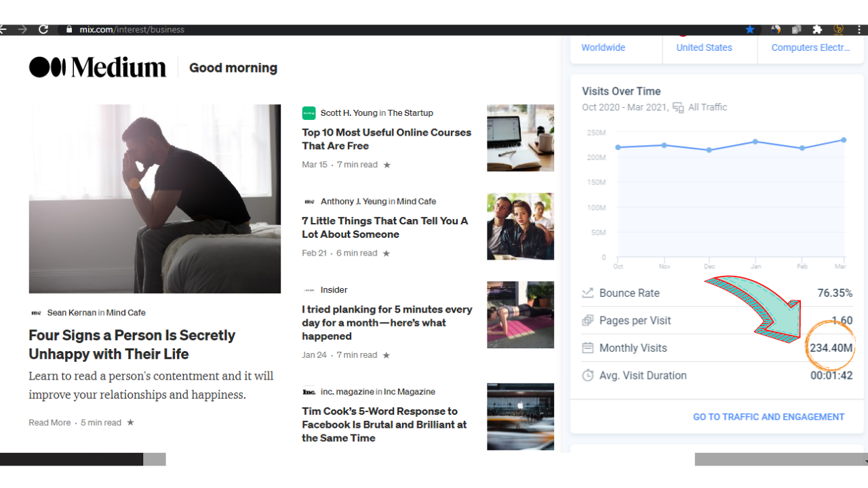Viewport: 868px width, 488px height.
Task: Toggle the blue bookmark star in address bar
Action: [749, 29]
